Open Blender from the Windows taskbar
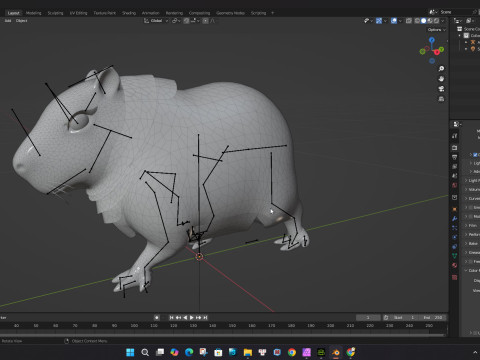The width and height of the screenshot is (480, 360). pos(336,352)
